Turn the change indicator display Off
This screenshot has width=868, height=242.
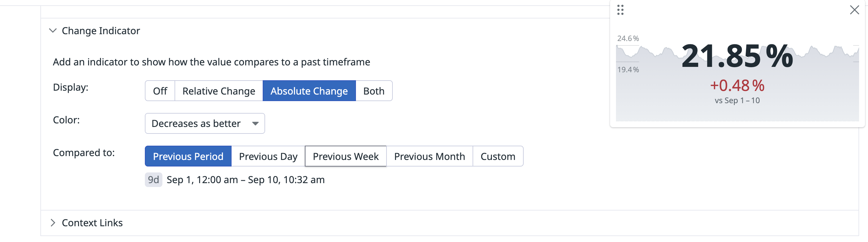click(x=160, y=91)
